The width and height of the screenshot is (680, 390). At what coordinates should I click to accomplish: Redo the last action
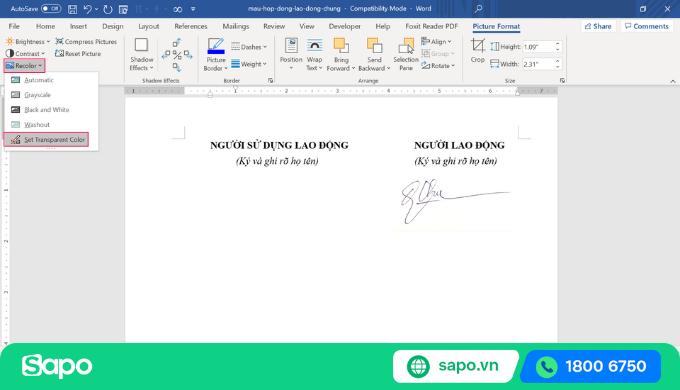pyautogui.click(x=108, y=9)
